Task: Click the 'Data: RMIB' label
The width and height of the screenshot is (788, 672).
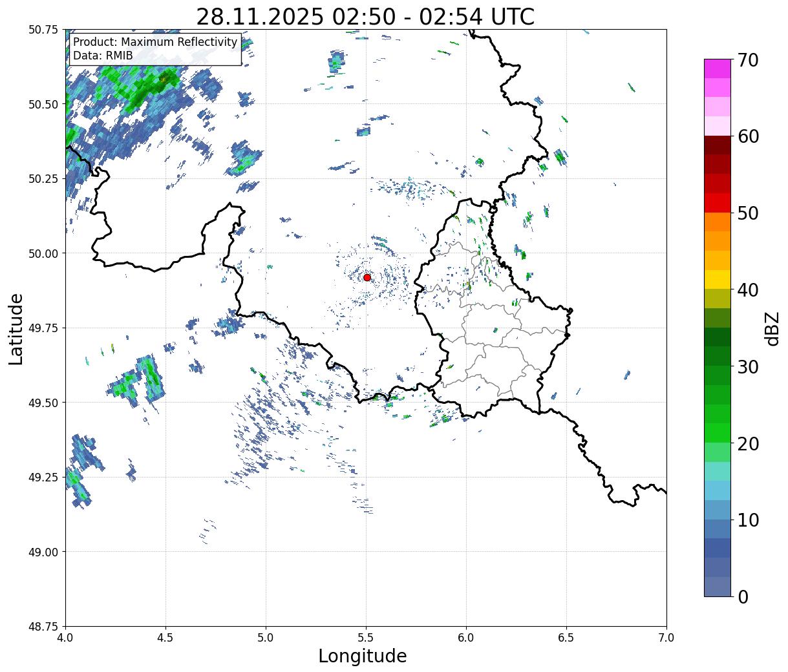Action: pos(103,56)
